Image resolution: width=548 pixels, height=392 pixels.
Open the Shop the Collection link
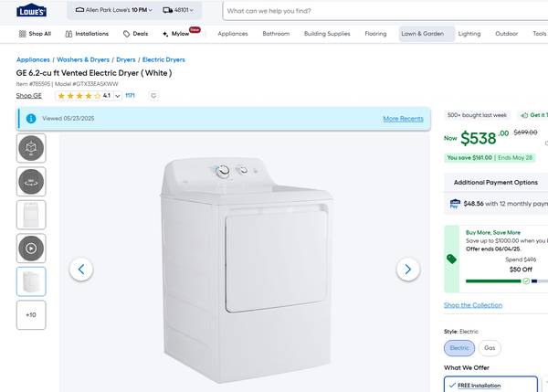[x=472, y=305]
